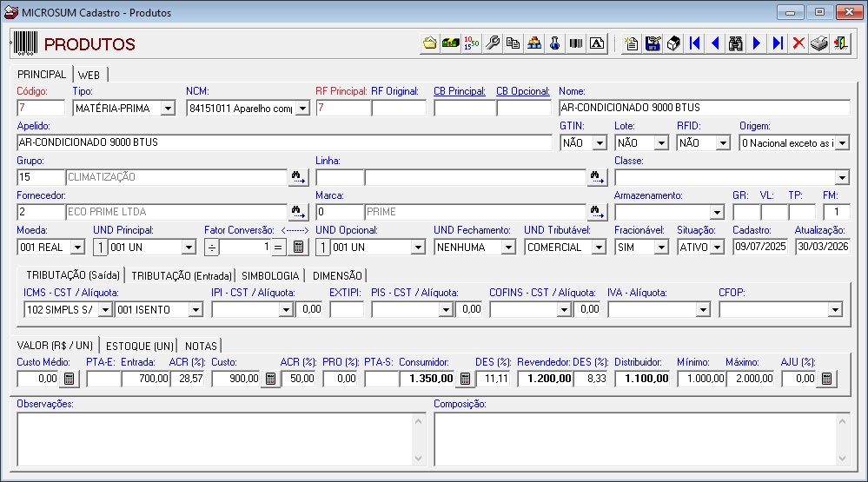Viewport: 868px width, 482px height.
Task: Switch to the WEB tab
Action: (89, 75)
